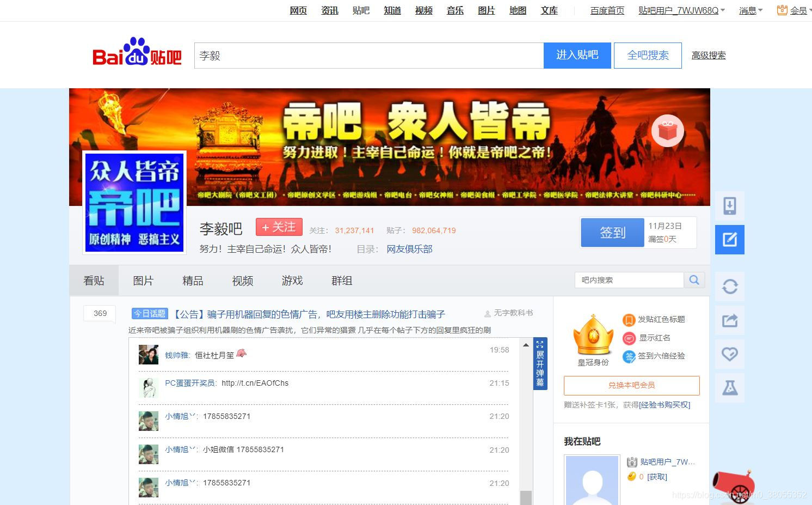Click the 吧内搜索 input field

click(x=629, y=280)
